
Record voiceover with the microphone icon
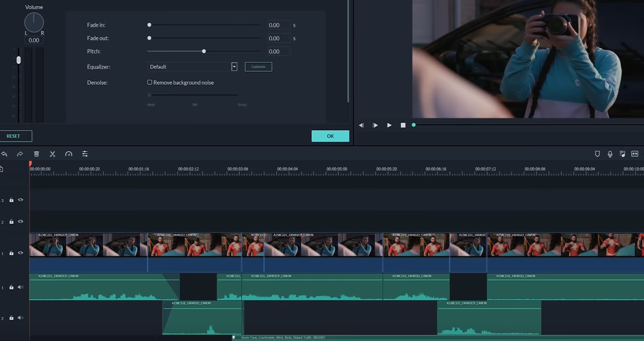pos(610,154)
